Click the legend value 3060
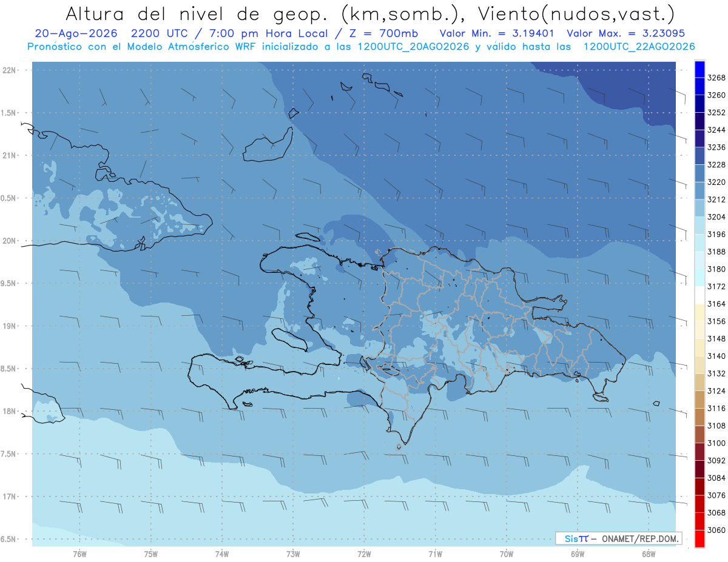Viewport: 728px width, 562px height. 716,530
